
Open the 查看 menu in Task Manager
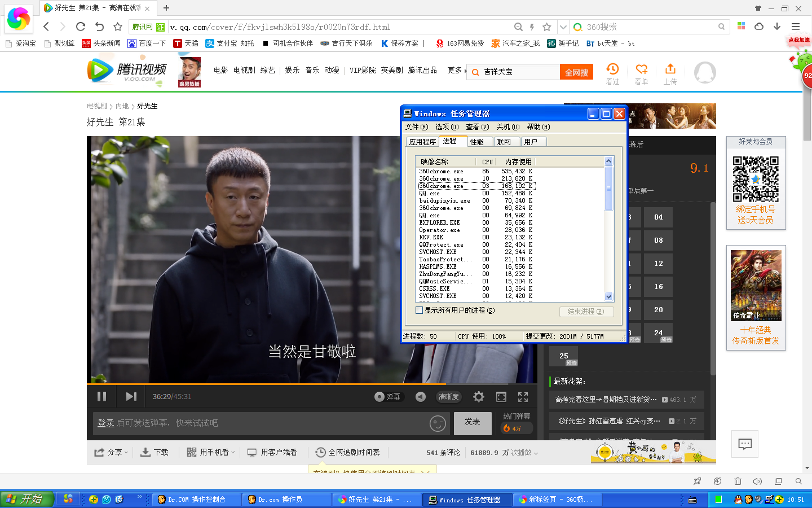(475, 127)
